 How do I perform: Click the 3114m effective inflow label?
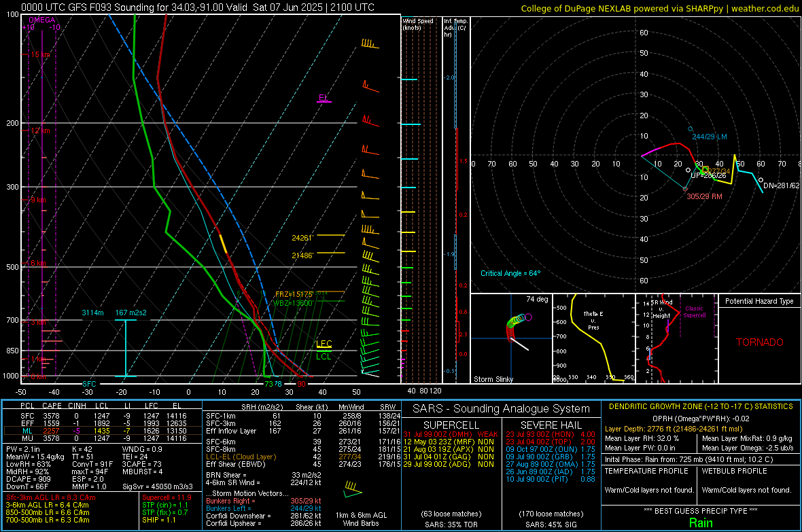pyautogui.click(x=92, y=313)
